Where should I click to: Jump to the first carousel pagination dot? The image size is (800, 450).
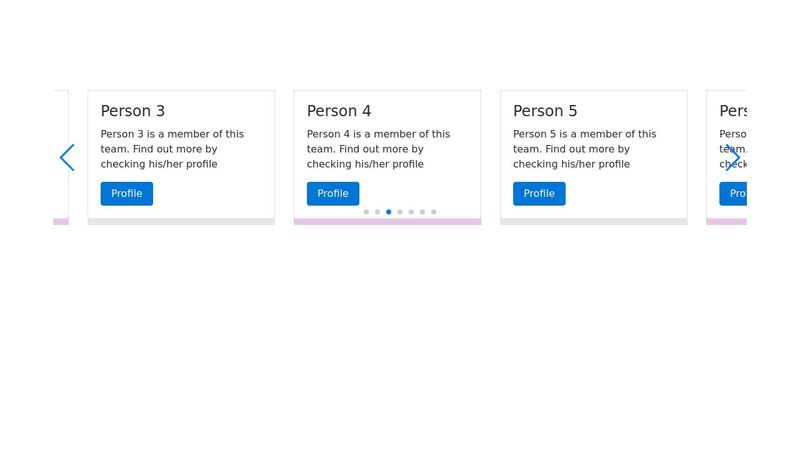pos(366,212)
